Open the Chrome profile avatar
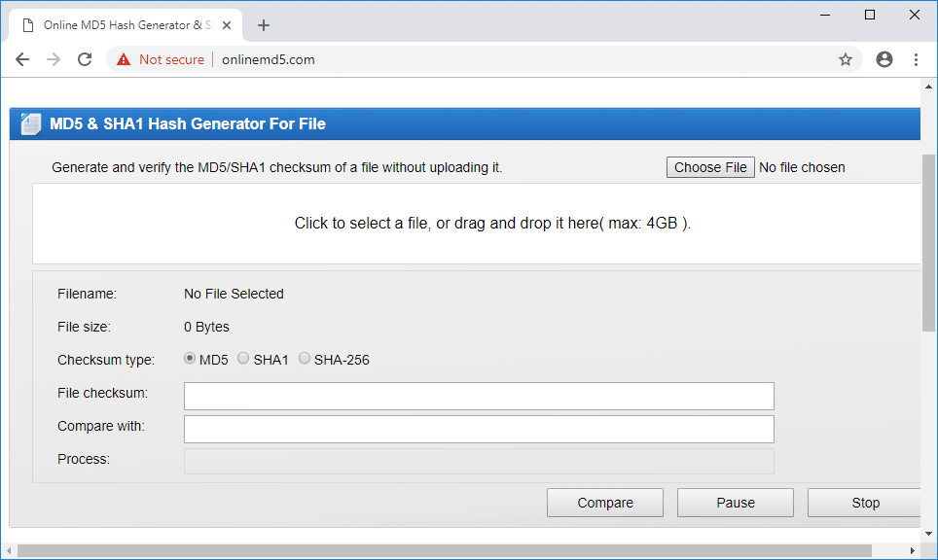 (884, 59)
